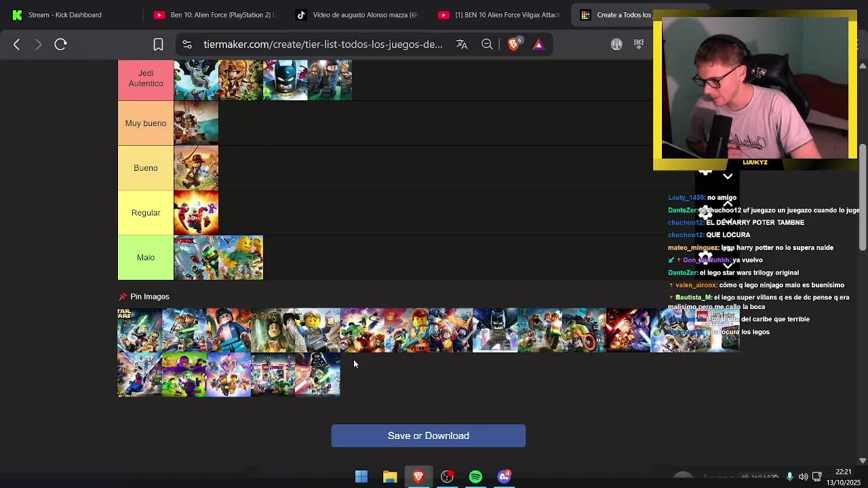868x488 pixels.
Task: Open the zoom magnifier icon in the address bar
Action: pos(487,45)
